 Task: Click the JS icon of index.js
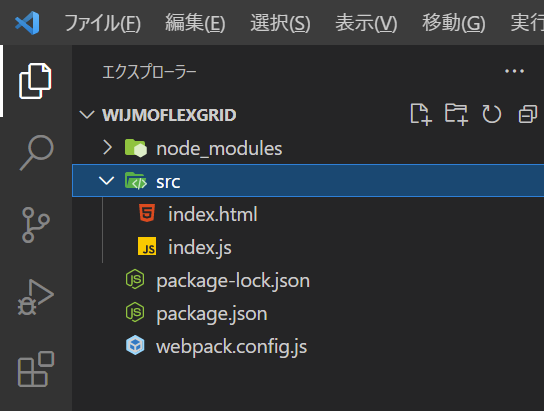[x=147, y=246]
